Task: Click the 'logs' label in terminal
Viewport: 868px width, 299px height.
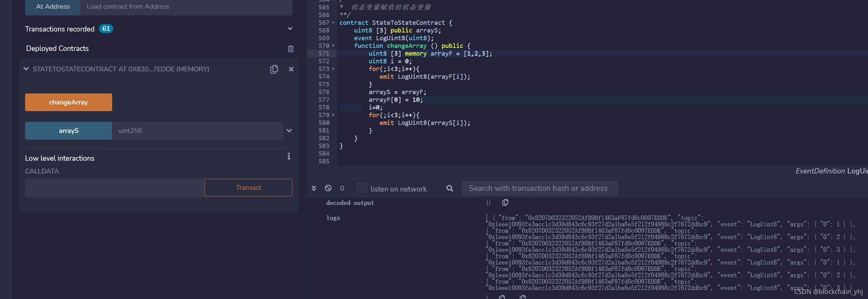Action: 333,218
